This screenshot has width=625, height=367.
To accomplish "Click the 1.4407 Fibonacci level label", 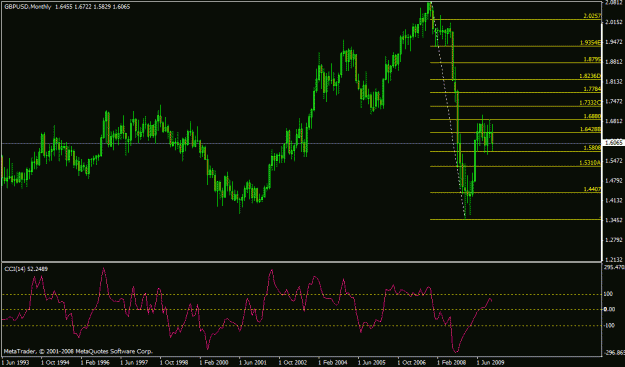I will [592, 189].
